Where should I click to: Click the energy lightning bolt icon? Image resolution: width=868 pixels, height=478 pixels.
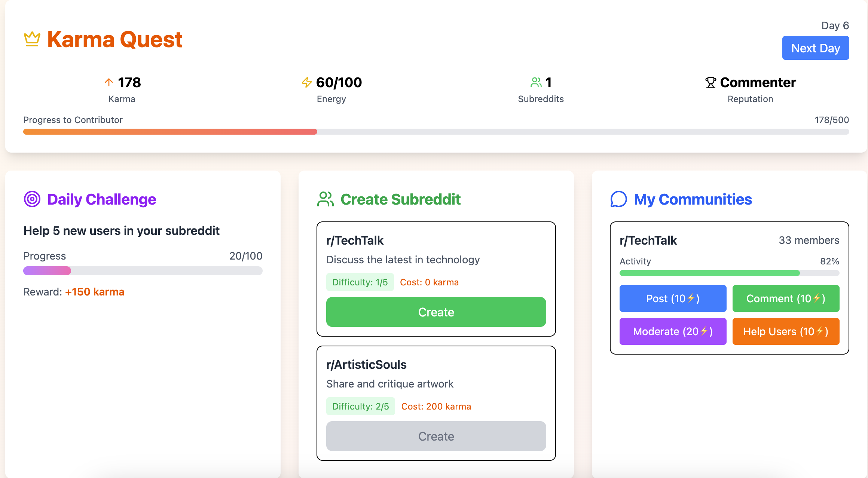[307, 82]
